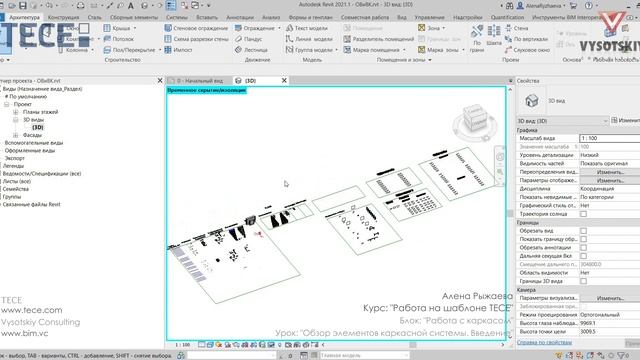Click the Help question mark icon in title bar
Screen dimensions: 640x360
(x=589, y=6)
